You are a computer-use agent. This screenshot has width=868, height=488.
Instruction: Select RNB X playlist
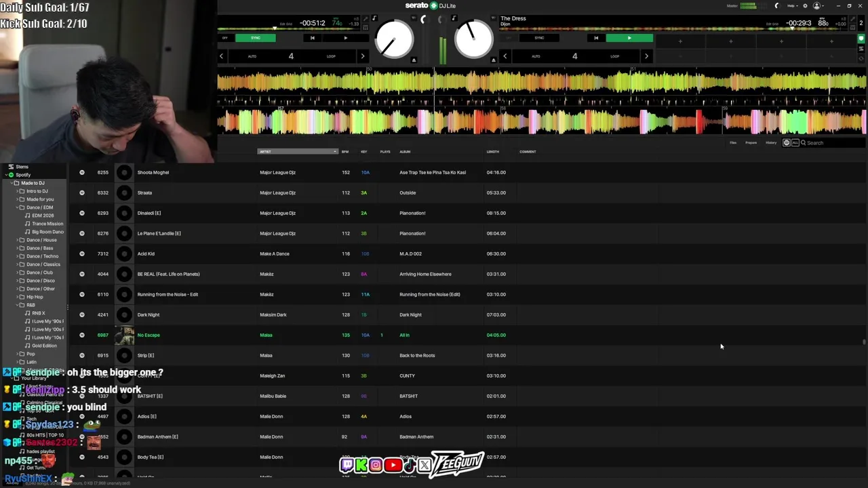[x=38, y=313]
